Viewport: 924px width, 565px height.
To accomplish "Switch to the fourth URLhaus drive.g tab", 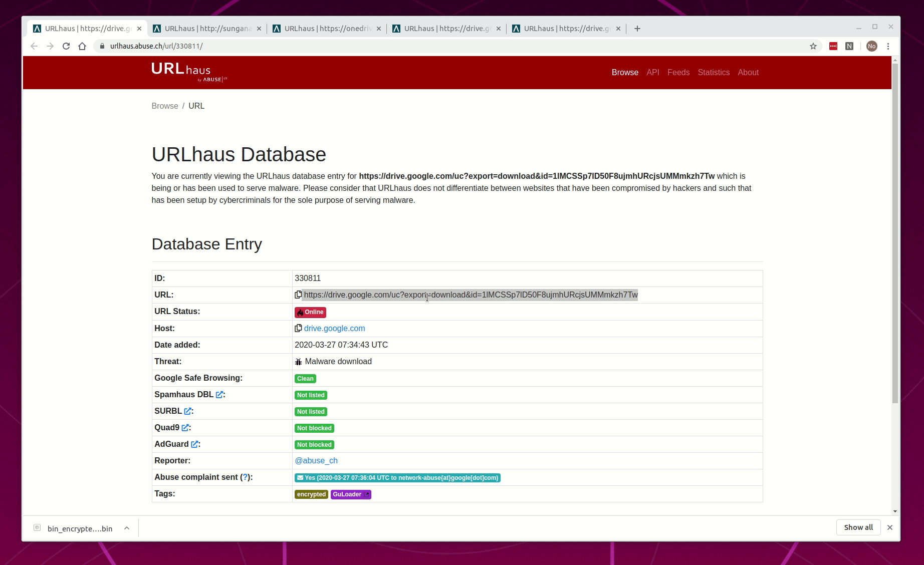I will tap(446, 29).
